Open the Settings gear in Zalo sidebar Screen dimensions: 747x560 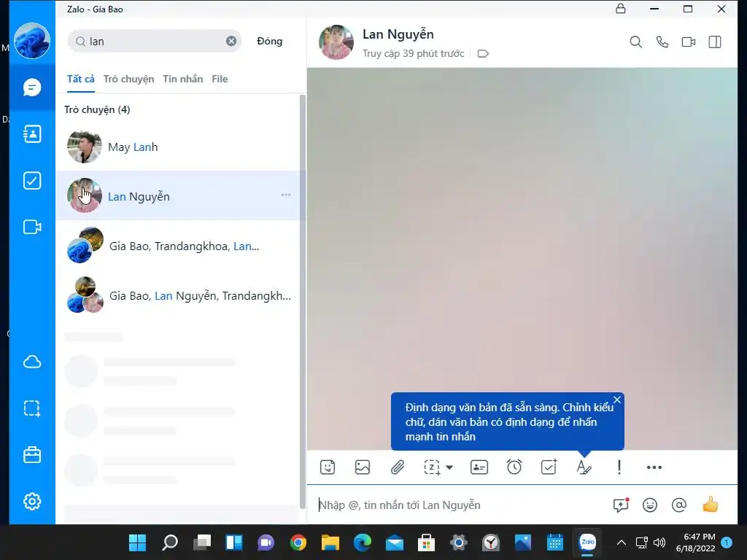point(32,502)
